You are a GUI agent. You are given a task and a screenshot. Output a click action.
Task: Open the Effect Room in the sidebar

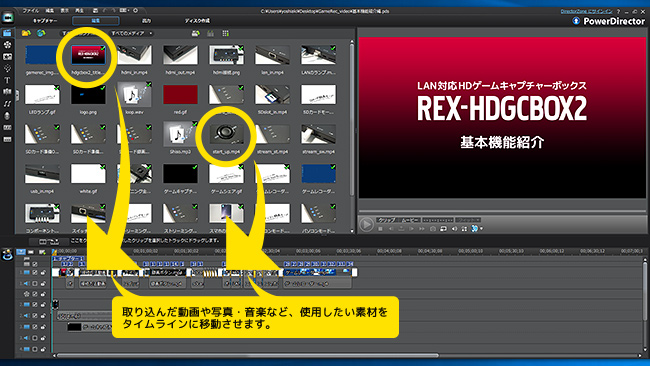tap(7, 45)
